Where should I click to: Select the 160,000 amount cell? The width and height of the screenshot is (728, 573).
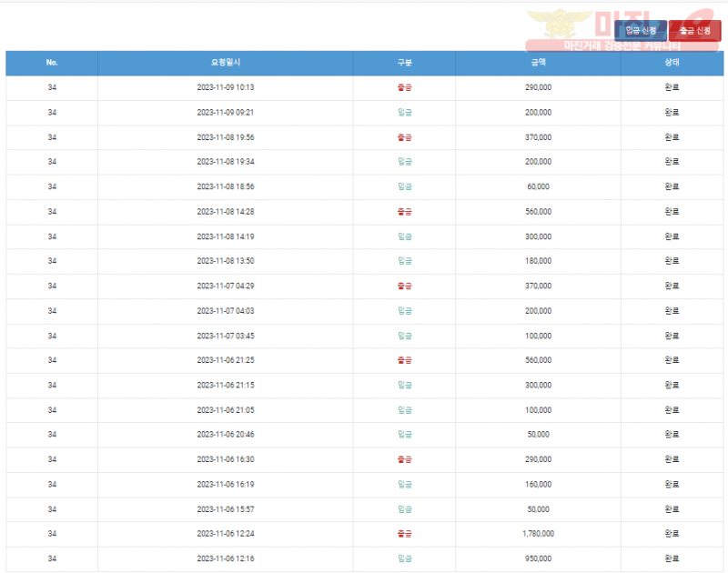click(538, 484)
